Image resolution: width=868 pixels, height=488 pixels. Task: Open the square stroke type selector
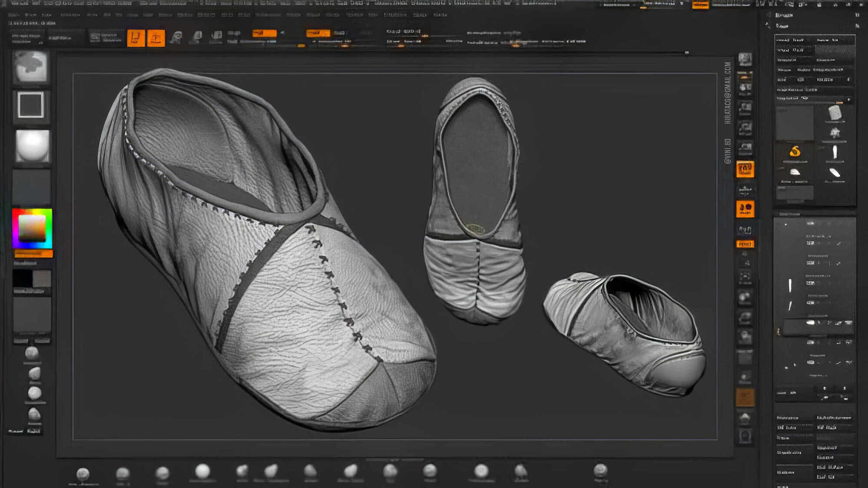tap(31, 105)
